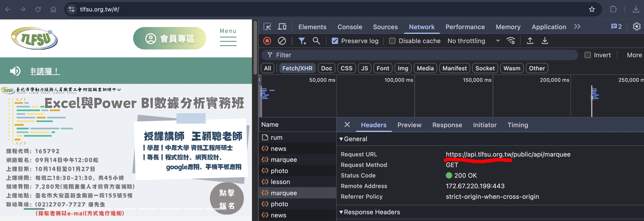Screen dimensions: 644x221
Task: Click the browser address bar URL
Action: click(100, 10)
